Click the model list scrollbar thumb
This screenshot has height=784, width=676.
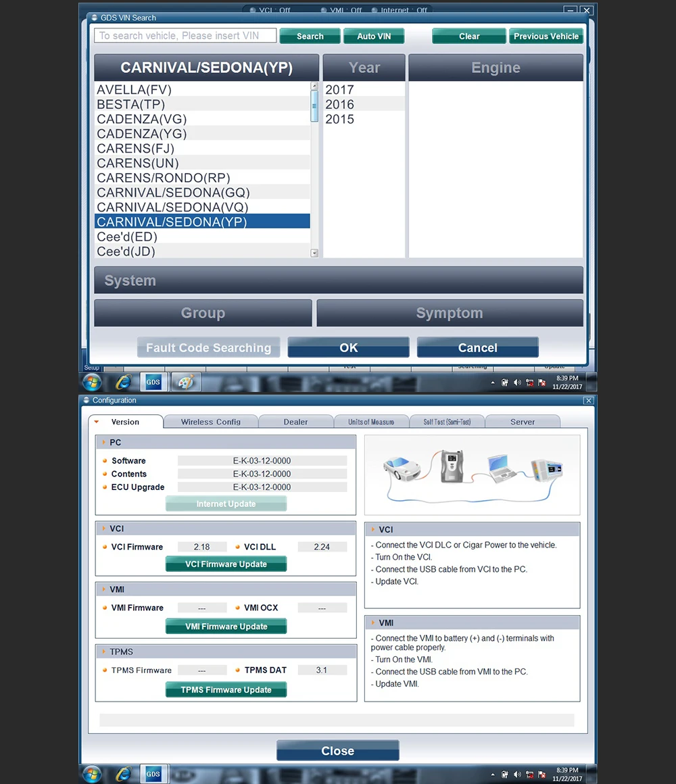(314, 106)
